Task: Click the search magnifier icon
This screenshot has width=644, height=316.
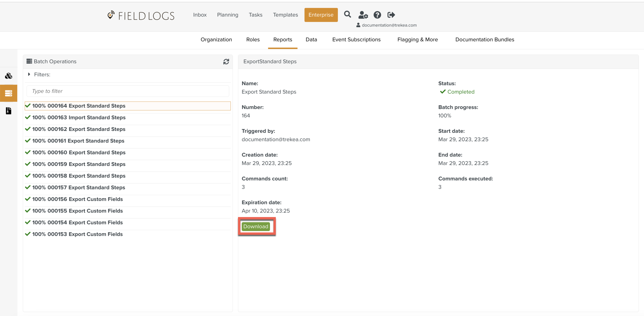Action: click(347, 14)
